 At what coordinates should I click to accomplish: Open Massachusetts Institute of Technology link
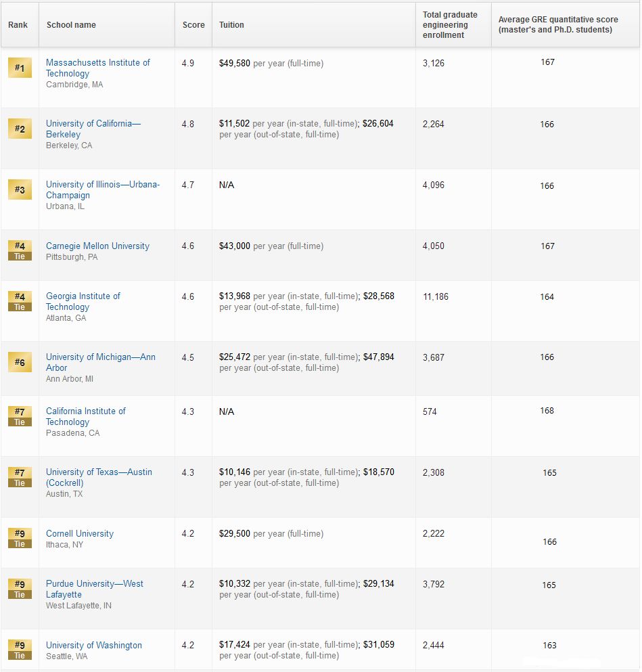(x=97, y=68)
